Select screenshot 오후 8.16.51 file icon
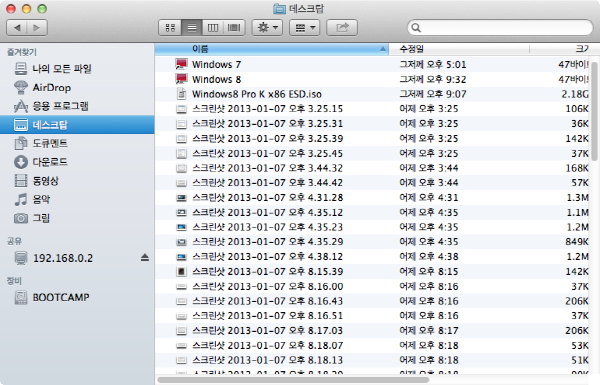600x385 pixels. click(181, 316)
